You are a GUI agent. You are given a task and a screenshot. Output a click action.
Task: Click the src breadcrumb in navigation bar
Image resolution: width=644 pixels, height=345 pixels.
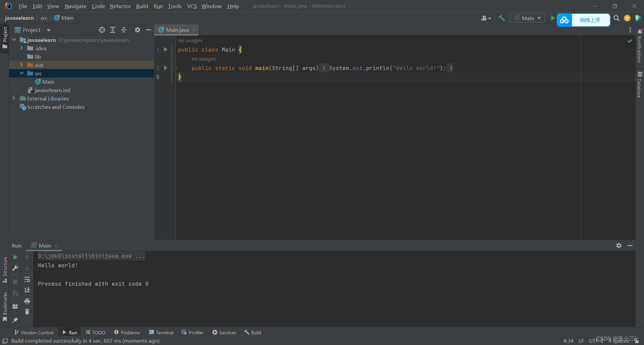point(44,18)
